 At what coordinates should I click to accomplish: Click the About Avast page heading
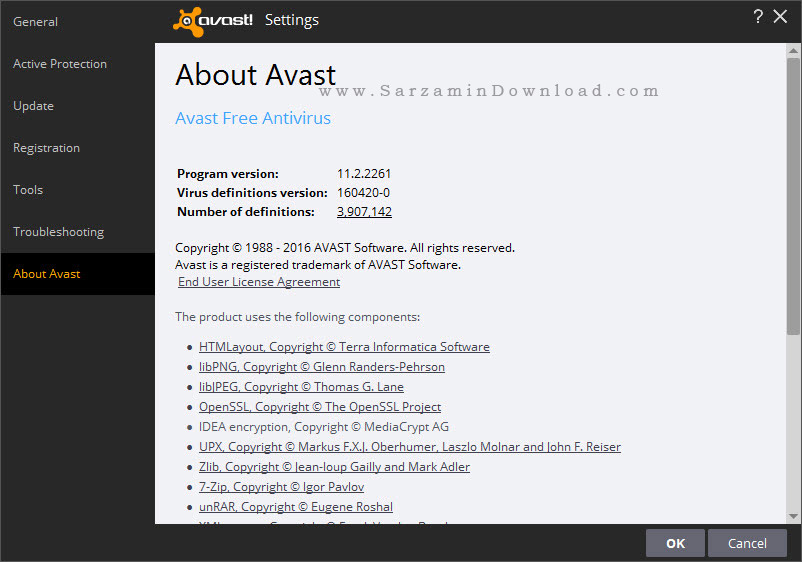click(x=255, y=75)
